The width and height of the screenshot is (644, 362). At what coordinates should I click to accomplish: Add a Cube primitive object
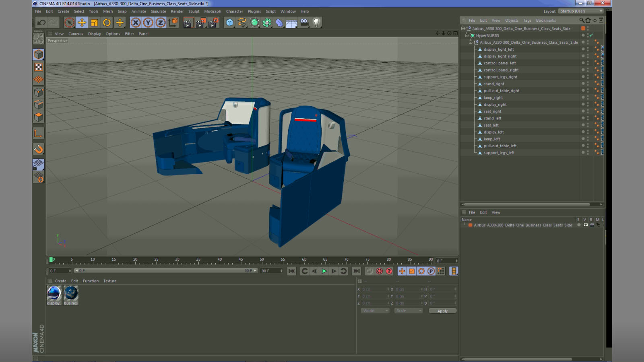[x=229, y=23]
